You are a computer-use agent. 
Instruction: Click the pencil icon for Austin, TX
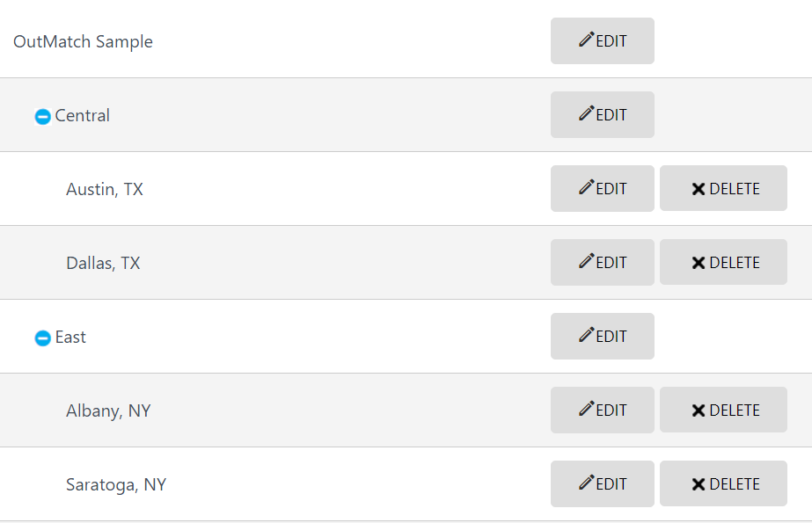tap(586, 186)
